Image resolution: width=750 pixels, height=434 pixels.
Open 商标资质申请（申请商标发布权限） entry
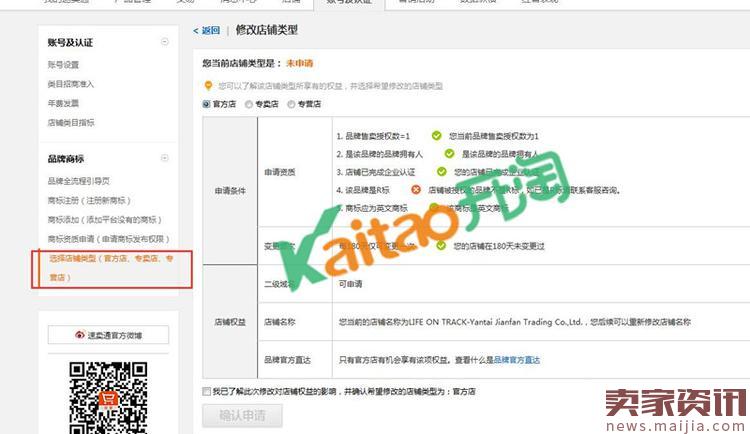point(109,239)
